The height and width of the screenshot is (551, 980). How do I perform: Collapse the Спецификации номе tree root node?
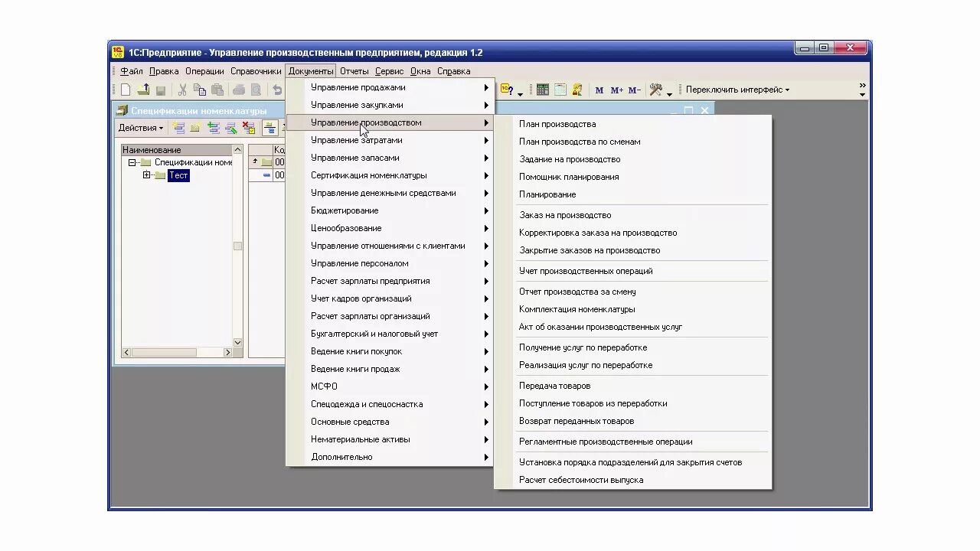point(132,162)
